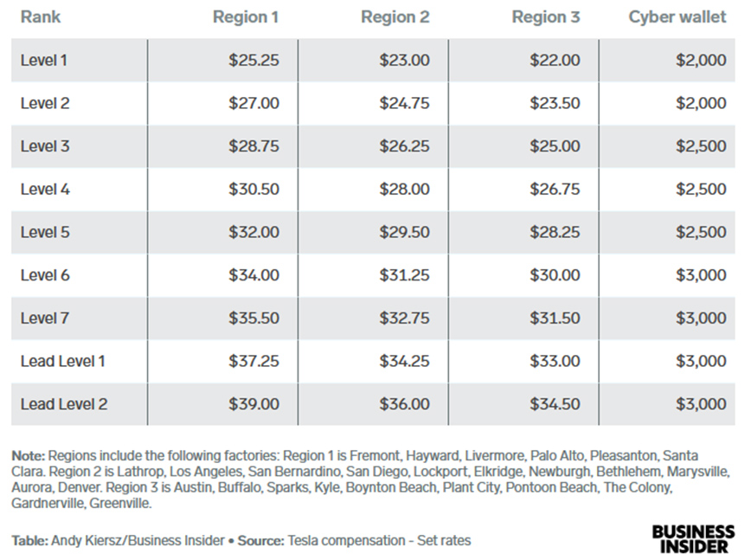
Task: Select the $24.75 Level 2 Region 2 cell
Action: click(404, 104)
